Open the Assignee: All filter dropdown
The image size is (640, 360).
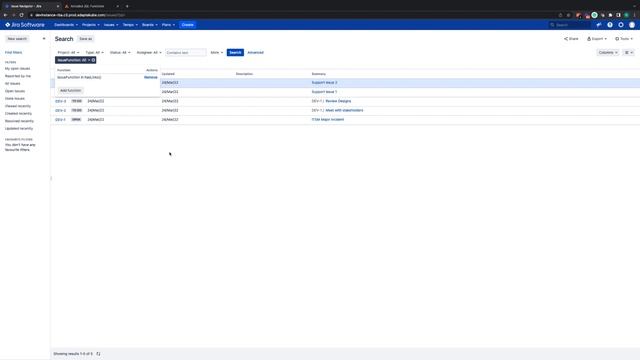(149, 53)
